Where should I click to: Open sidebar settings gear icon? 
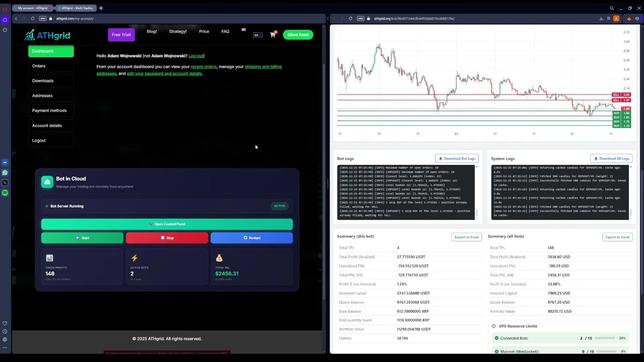[5, 339]
